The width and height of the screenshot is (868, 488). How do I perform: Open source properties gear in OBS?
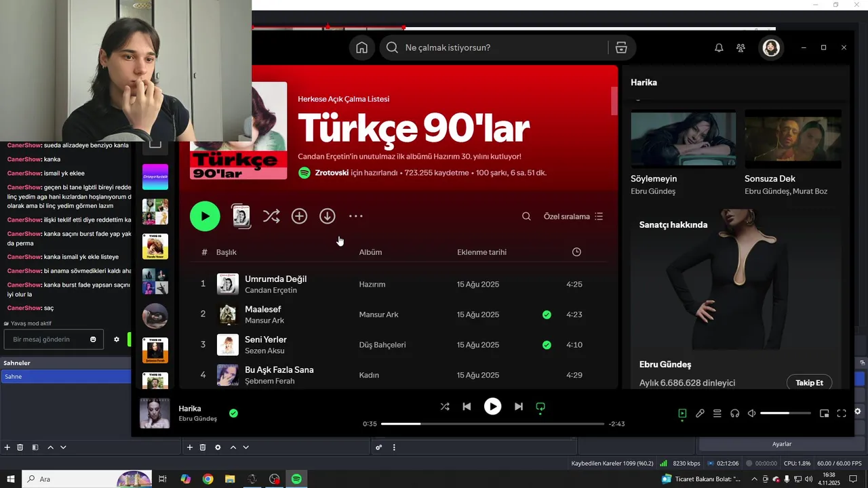click(218, 447)
